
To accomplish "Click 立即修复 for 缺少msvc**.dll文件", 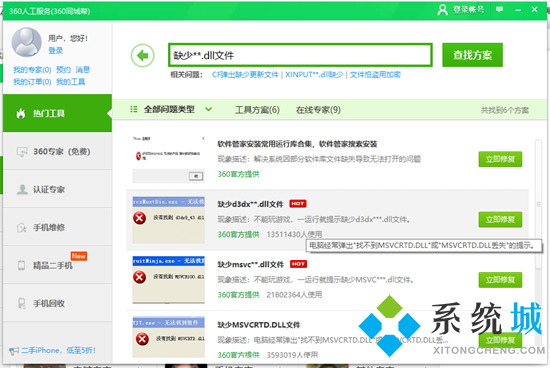I will click(x=500, y=280).
